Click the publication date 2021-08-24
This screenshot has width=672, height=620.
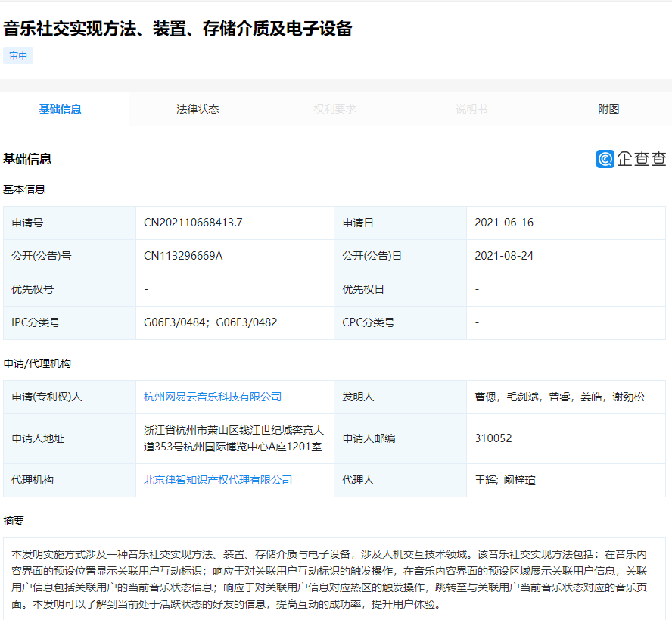(503, 256)
